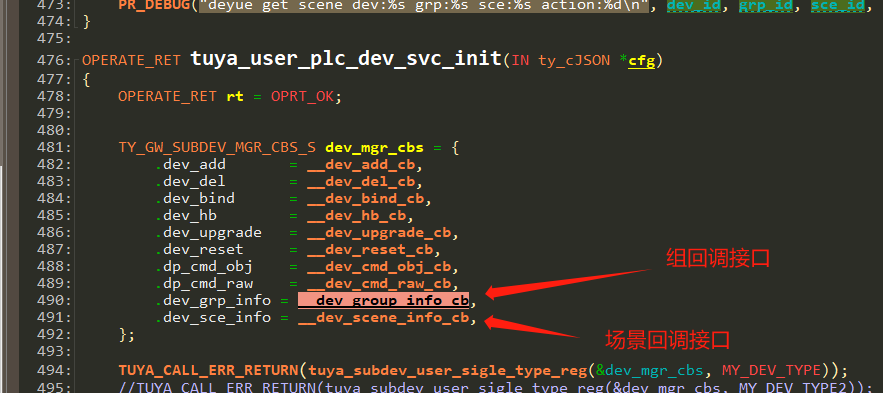The height and width of the screenshot is (393, 883).
Task: Select the cfg parameter name
Action: pos(641,61)
